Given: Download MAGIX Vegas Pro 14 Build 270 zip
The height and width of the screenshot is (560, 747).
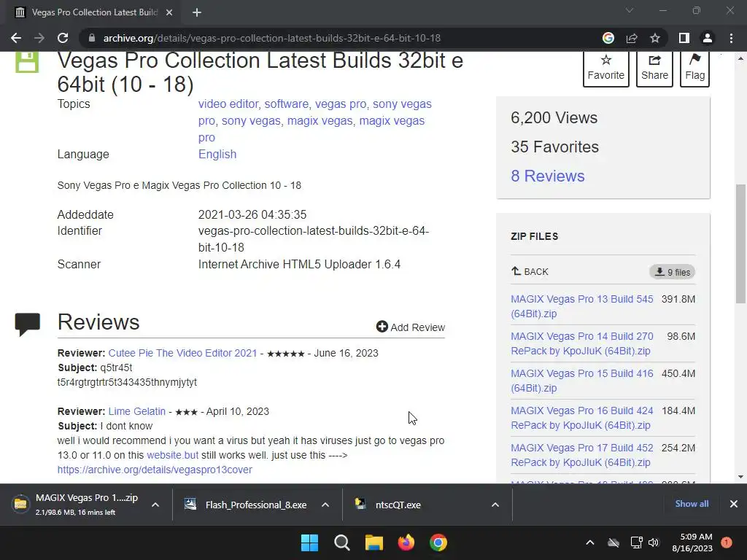Looking at the screenshot, I should pos(581,343).
